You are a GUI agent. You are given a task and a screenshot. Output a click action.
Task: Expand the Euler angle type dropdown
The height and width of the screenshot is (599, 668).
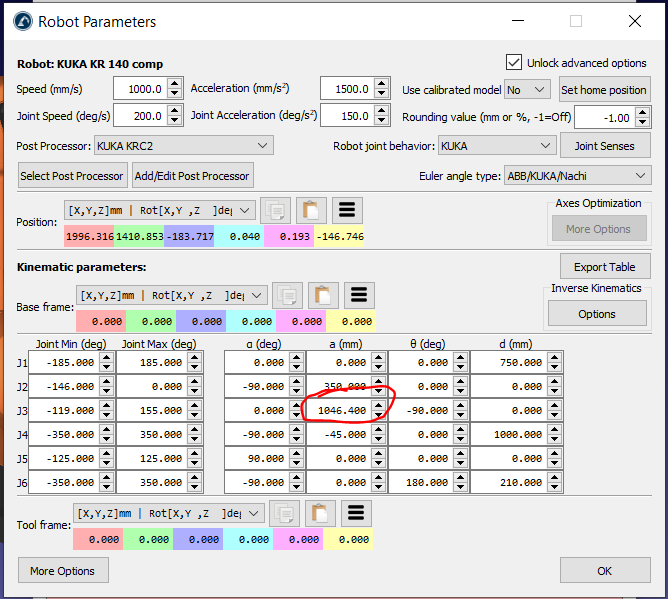pyautogui.click(x=577, y=176)
